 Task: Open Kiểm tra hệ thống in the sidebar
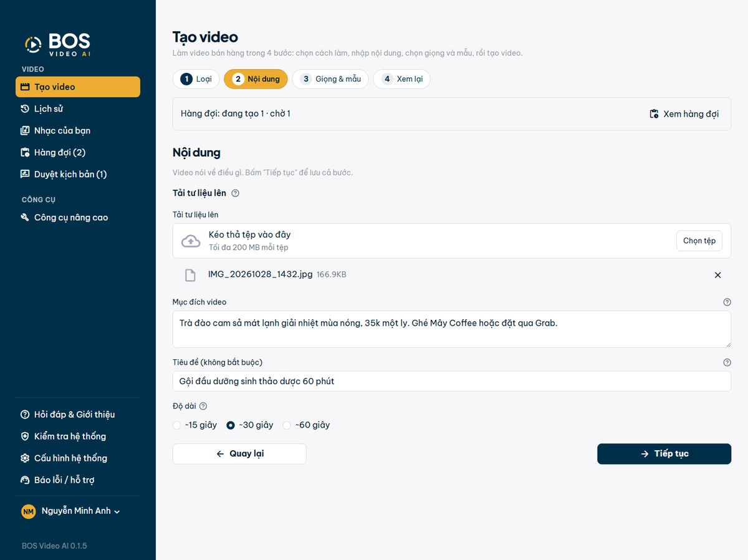(78, 437)
